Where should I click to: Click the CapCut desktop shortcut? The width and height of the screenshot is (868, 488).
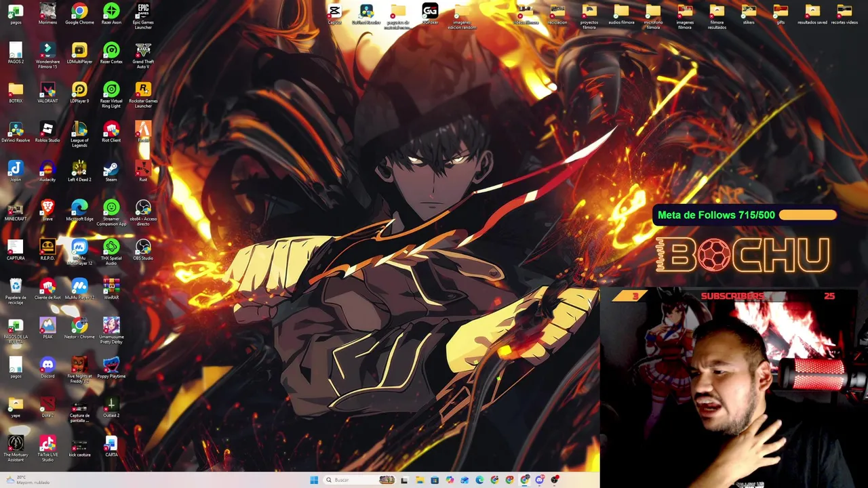(334, 14)
